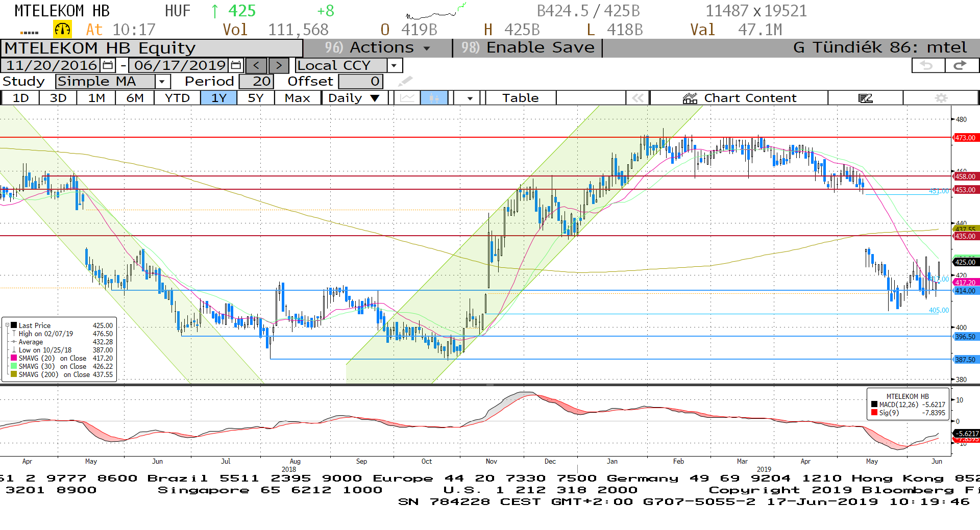
Task: Open the start date calendar picker
Action: tap(108, 65)
